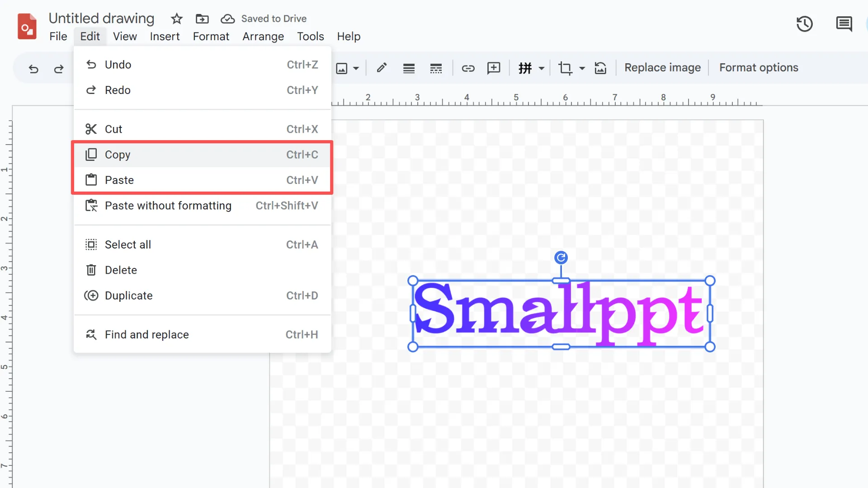Open Format options panel
Viewport: 868px width, 488px height.
(x=759, y=68)
